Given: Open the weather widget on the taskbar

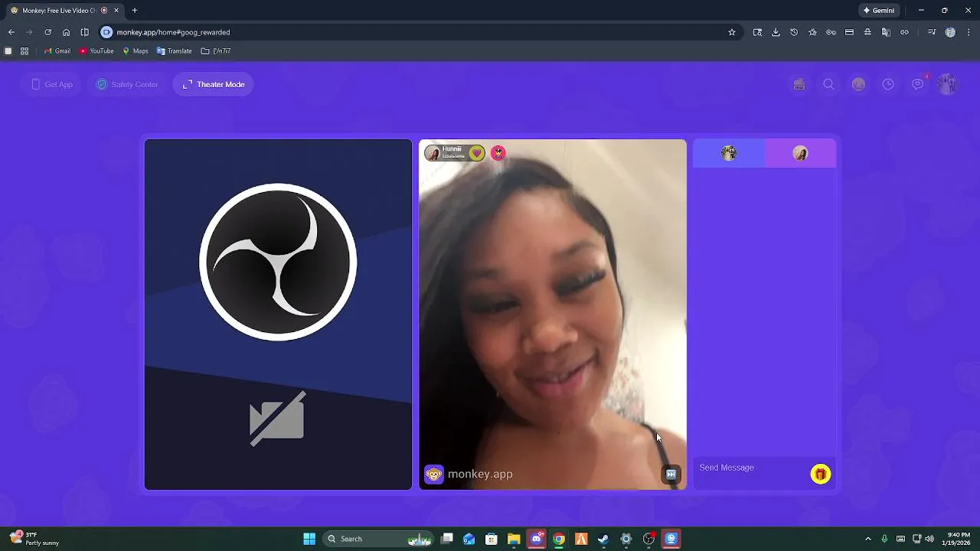Looking at the screenshot, I should 35,539.
